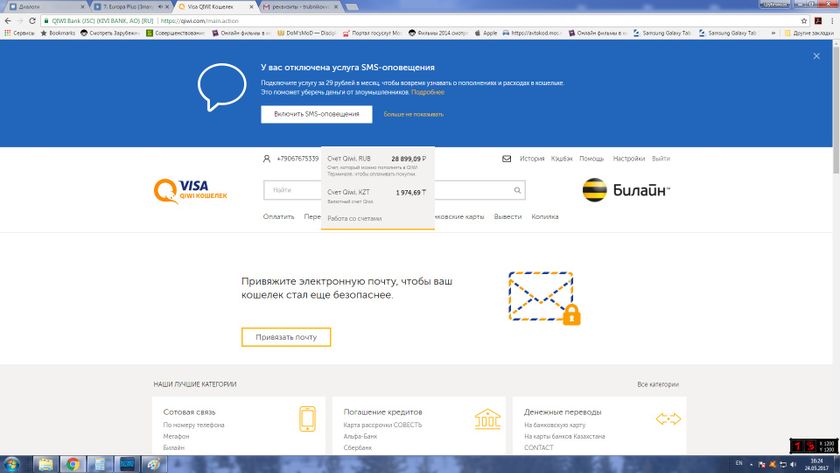This screenshot has height=473, width=840.
Task: Click the Билайн logo banner
Action: (x=625, y=190)
